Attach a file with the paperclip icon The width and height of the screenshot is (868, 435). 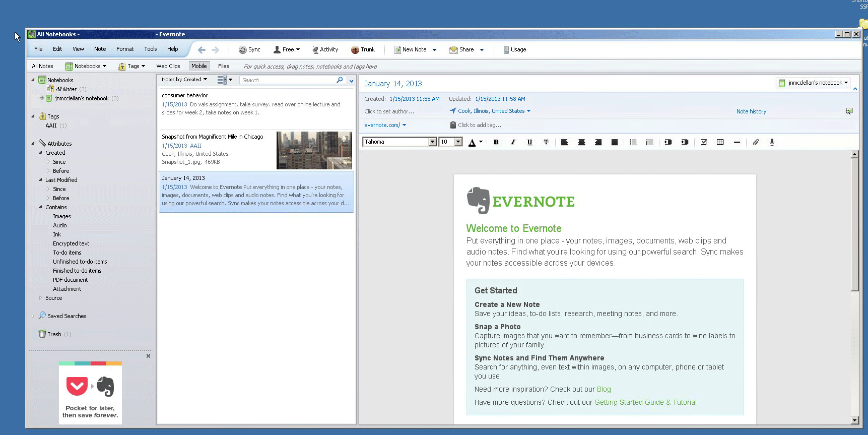(x=756, y=142)
